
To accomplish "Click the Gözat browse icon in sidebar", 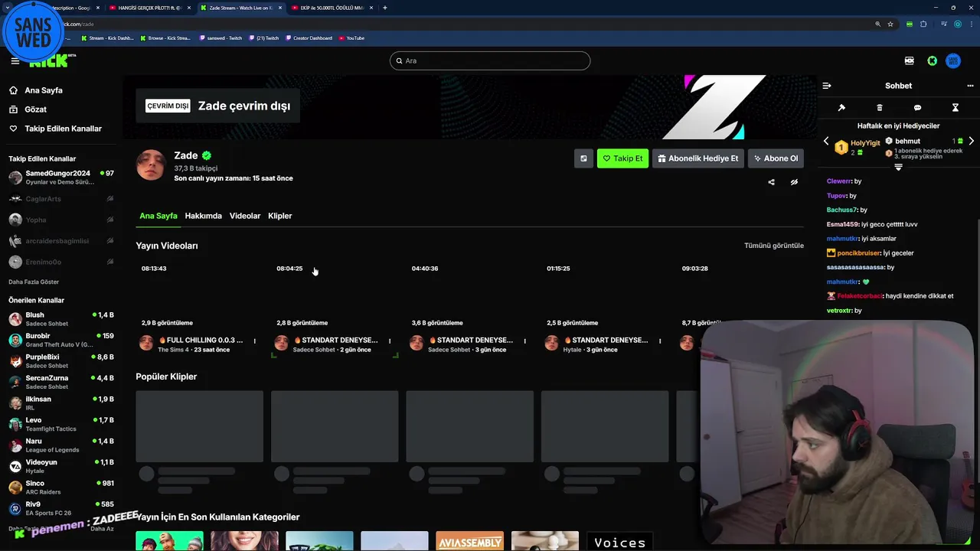I will 13,109.
